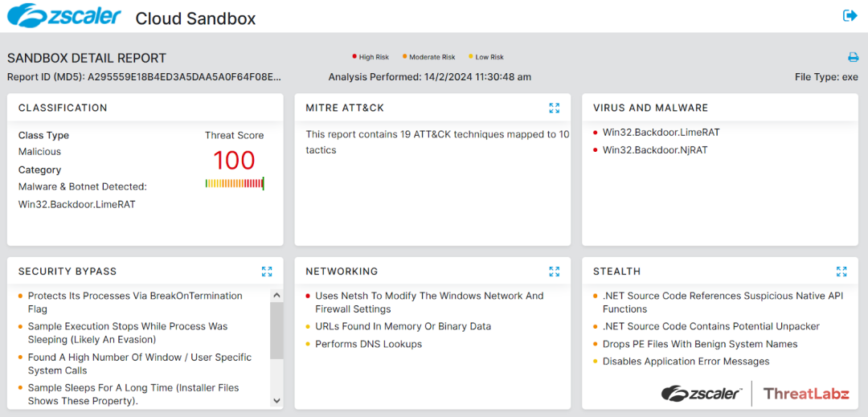
Task: Click the High Risk legend red dot
Action: 354,57
